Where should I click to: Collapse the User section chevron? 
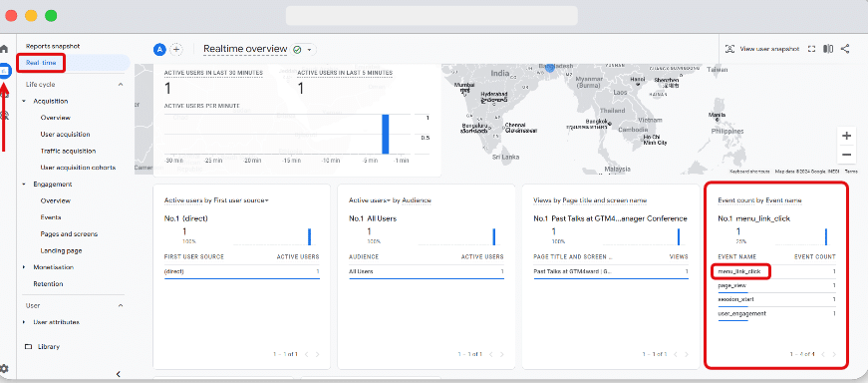pos(121,305)
